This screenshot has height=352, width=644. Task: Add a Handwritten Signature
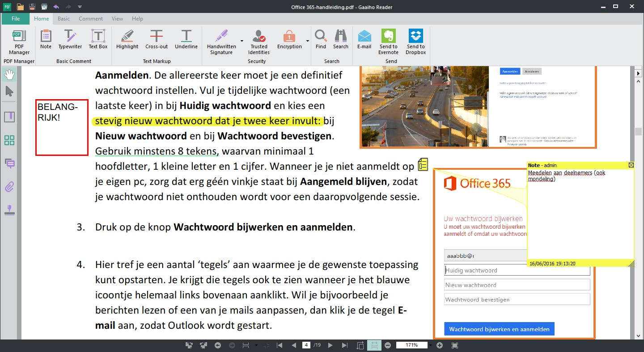click(221, 42)
